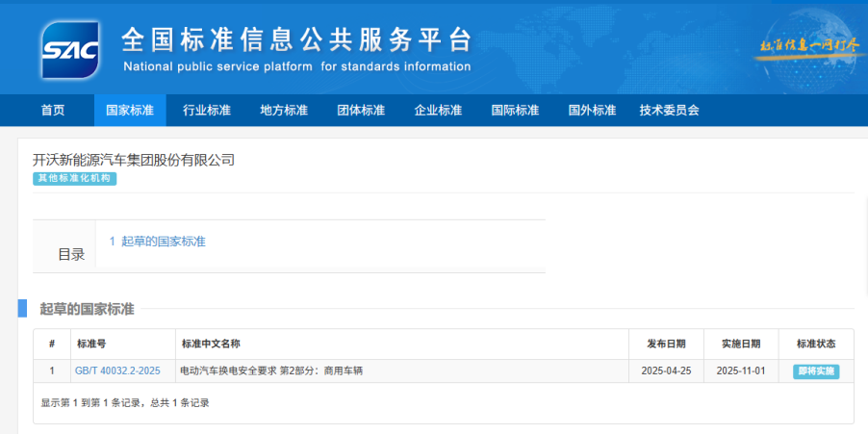Click the 即将实施 status badge
The width and height of the screenshot is (868, 434).
[816, 371]
